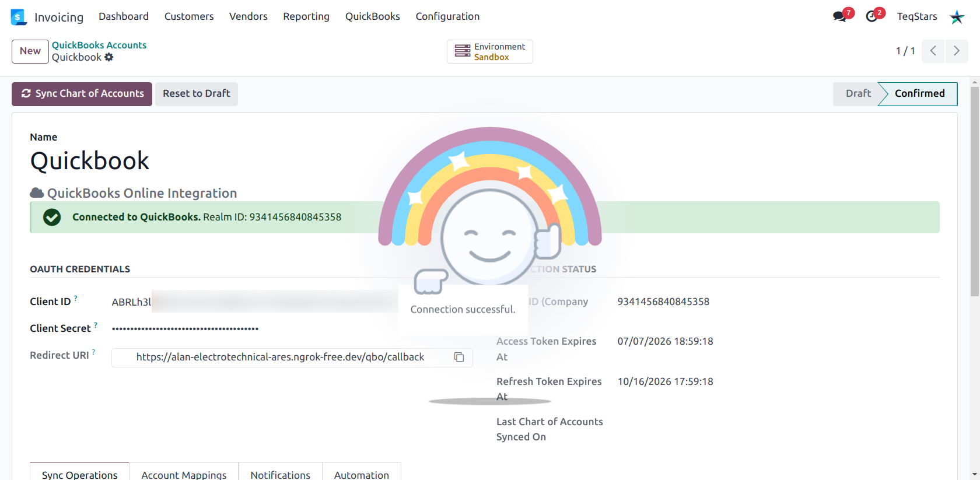Click the access token expiry 07/07/2026 18:59:18
The image size is (980, 480).
click(666, 341)
